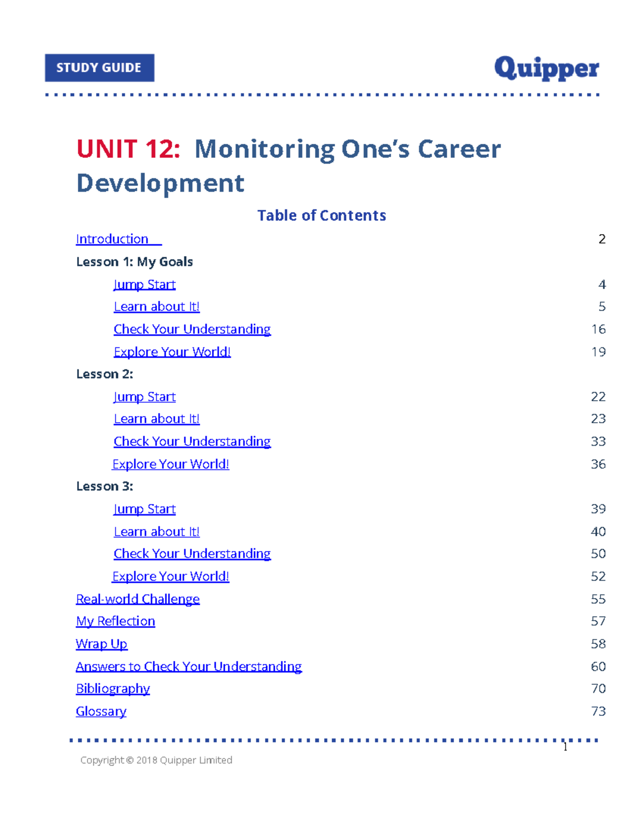Open Check Your Understanding for Lesson 3

pos(192,554)
